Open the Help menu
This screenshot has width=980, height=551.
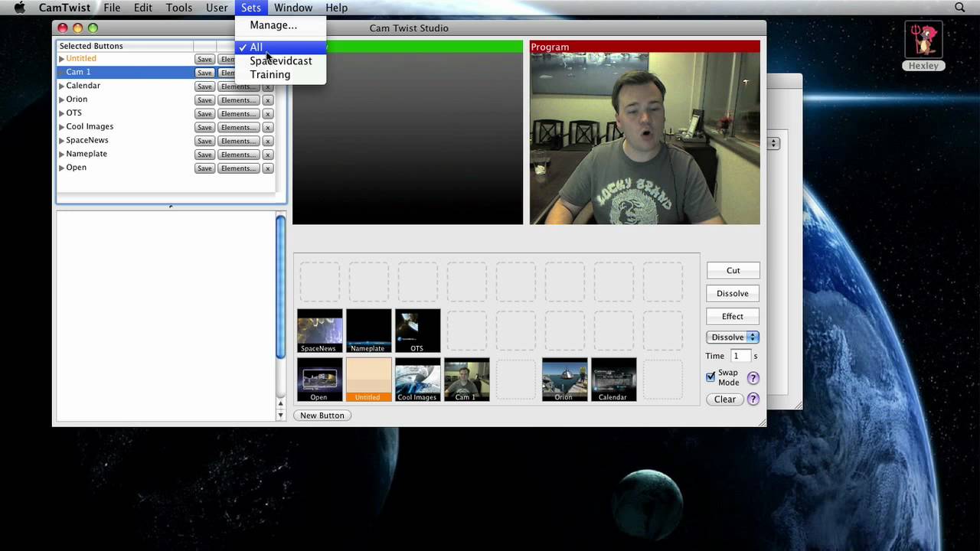(x=336, y=8)
